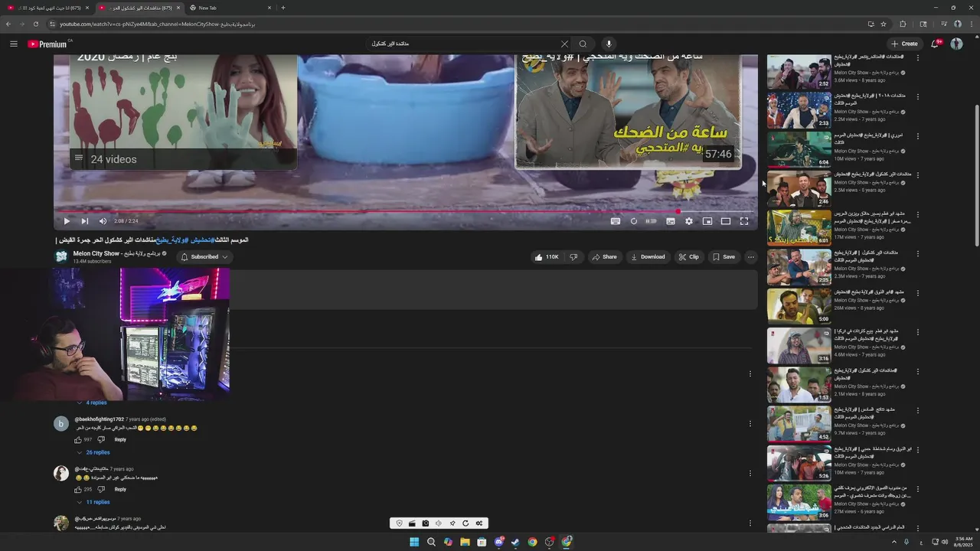Image resolution: width=980 pixels, height=551 pixels.
Task: Open options for @baekhofighting1702 comment
Action: point(750,423)
